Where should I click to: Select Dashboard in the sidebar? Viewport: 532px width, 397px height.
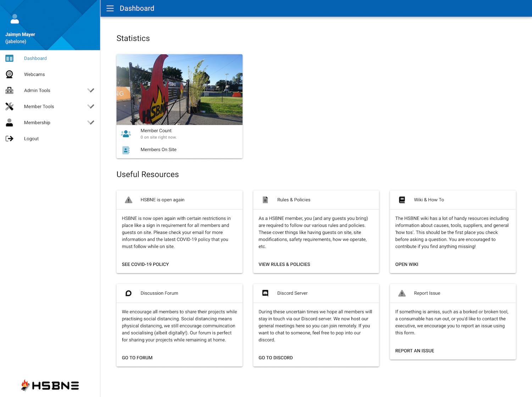(50, 58)
